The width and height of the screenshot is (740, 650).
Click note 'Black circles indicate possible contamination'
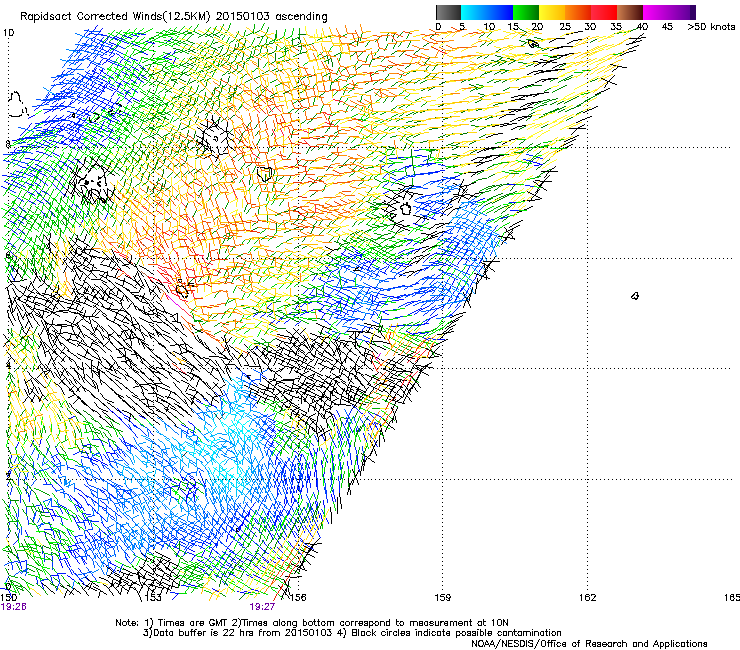click(456, 633)
